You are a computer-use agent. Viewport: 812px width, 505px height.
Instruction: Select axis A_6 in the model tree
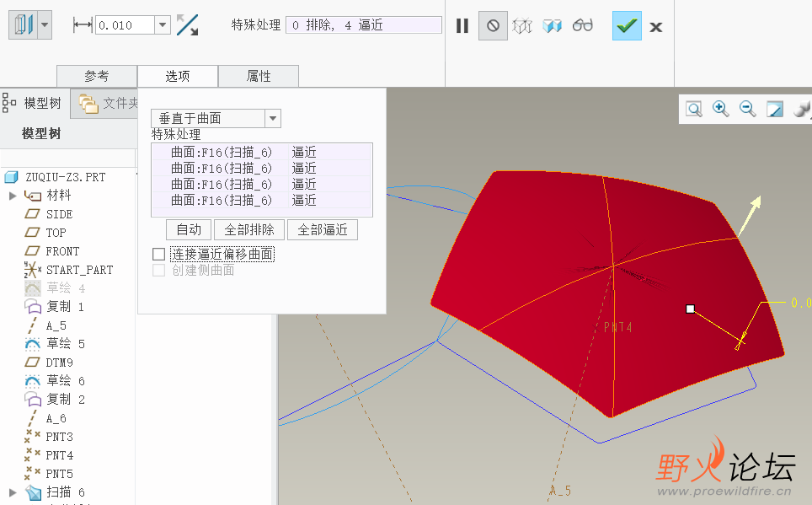point(56,418)
